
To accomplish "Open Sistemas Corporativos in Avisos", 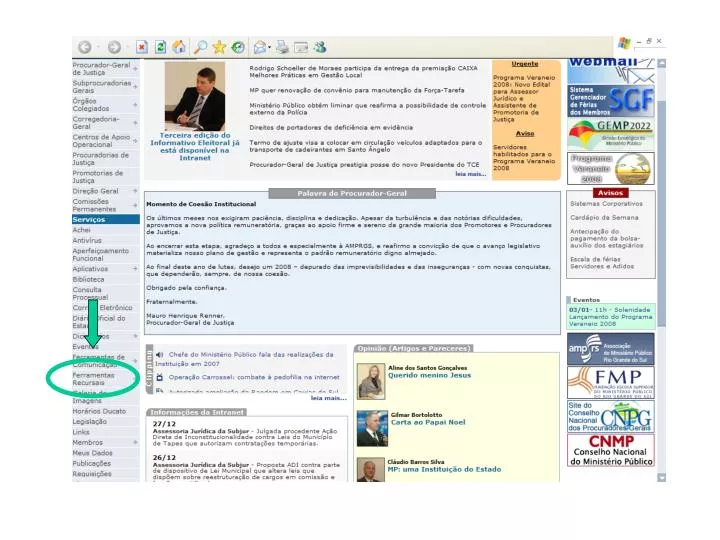I will coord(607,204).
